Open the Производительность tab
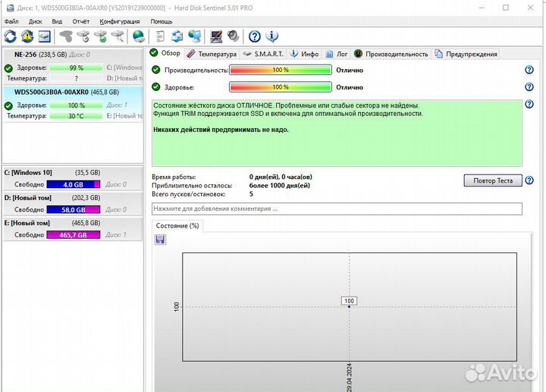The height and width of the screenshot is (392, 546). click(391, 54)
